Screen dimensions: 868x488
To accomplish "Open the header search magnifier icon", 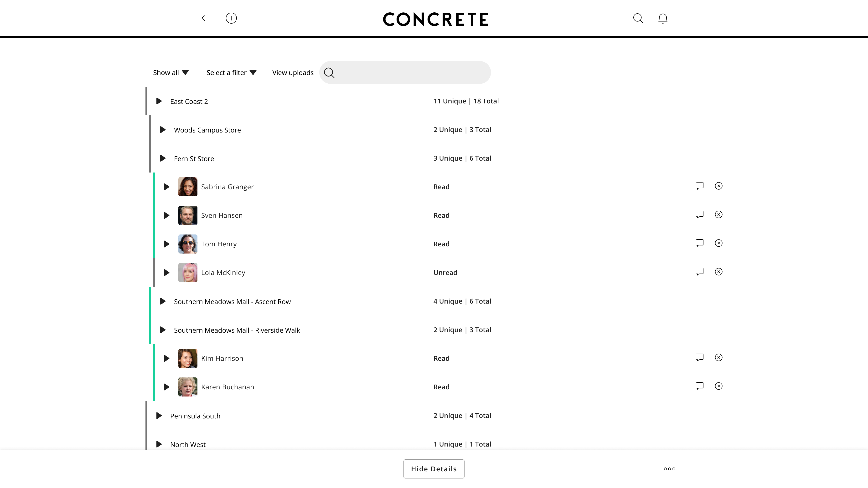I will click(x=638, y=18).
